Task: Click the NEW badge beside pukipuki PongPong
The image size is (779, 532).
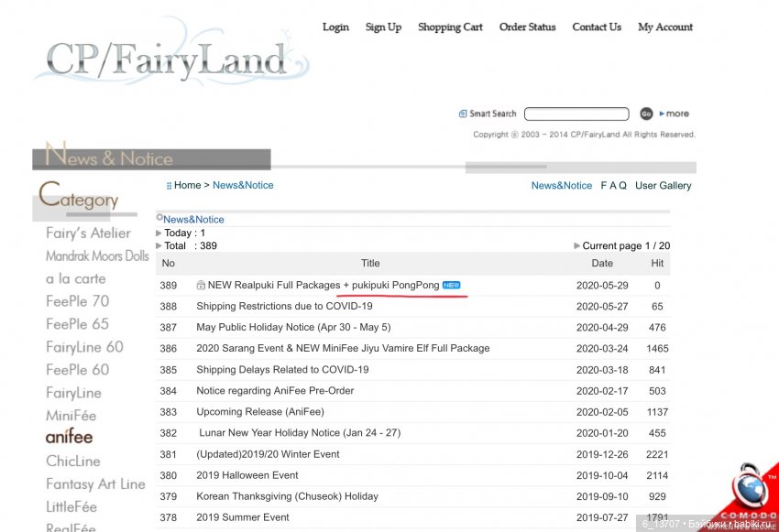Action: pos(451,286)
